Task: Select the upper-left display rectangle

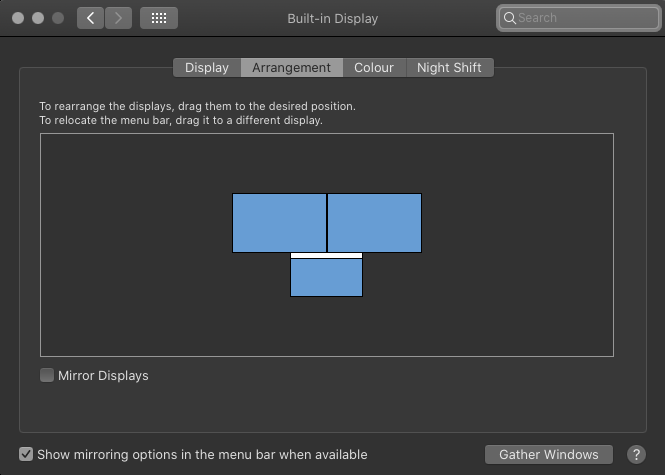Action: pos(279,222)
